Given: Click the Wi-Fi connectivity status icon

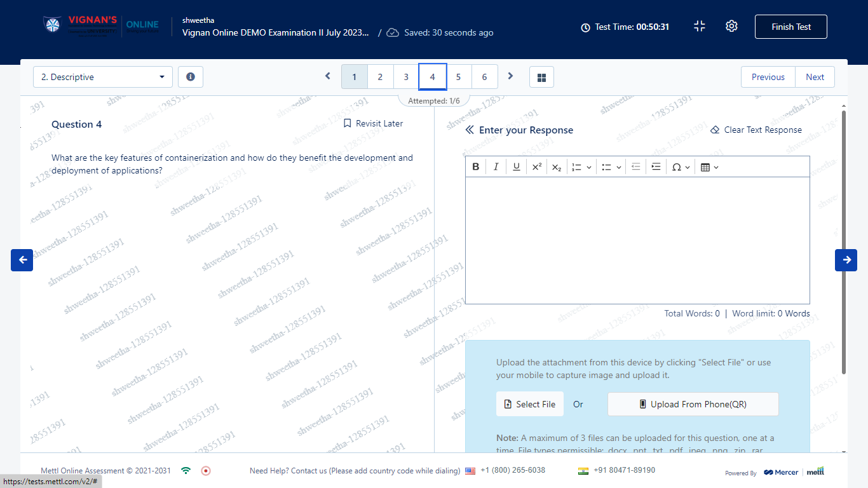Looking at the screenshot, I should [x=186, y=471].
